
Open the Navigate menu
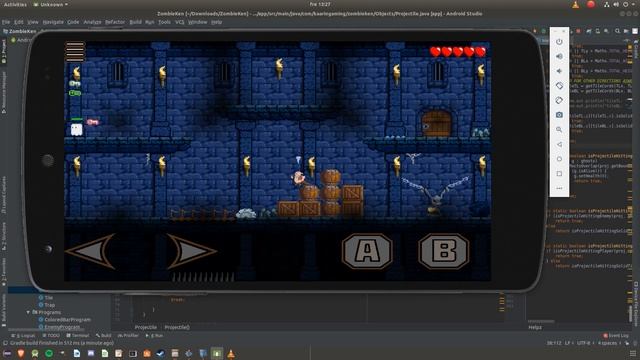click(53, 22)
